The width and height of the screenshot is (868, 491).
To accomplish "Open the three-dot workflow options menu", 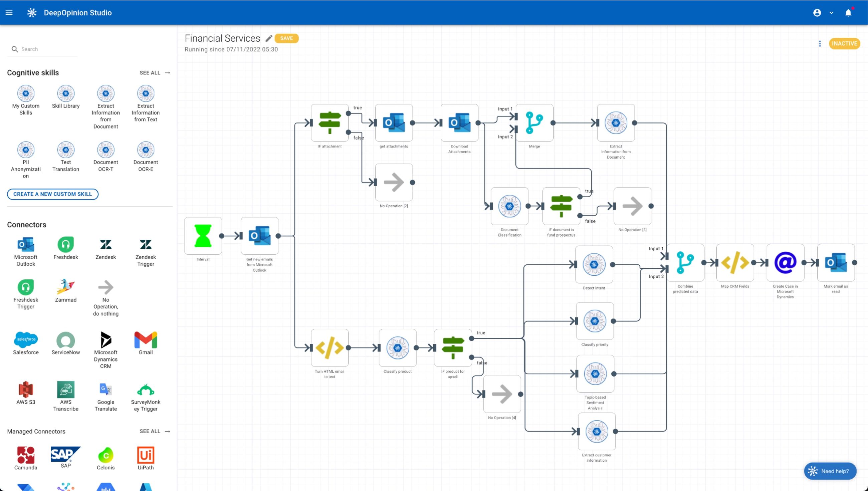I will [x=820, y=43].
